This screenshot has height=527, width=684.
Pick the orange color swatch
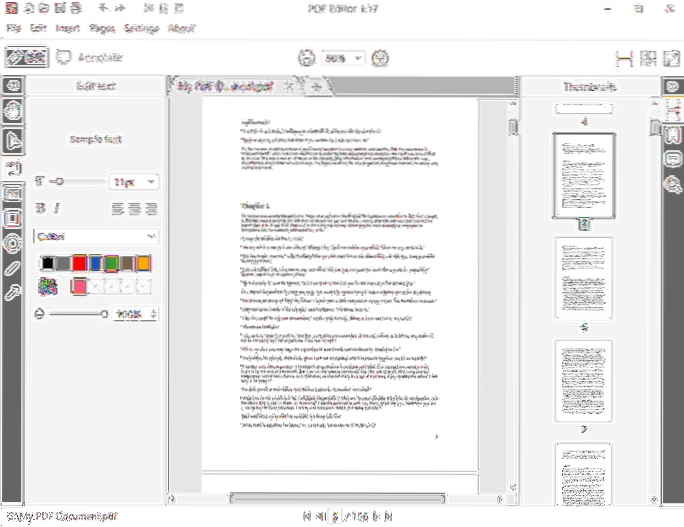[x=143, y=263]
